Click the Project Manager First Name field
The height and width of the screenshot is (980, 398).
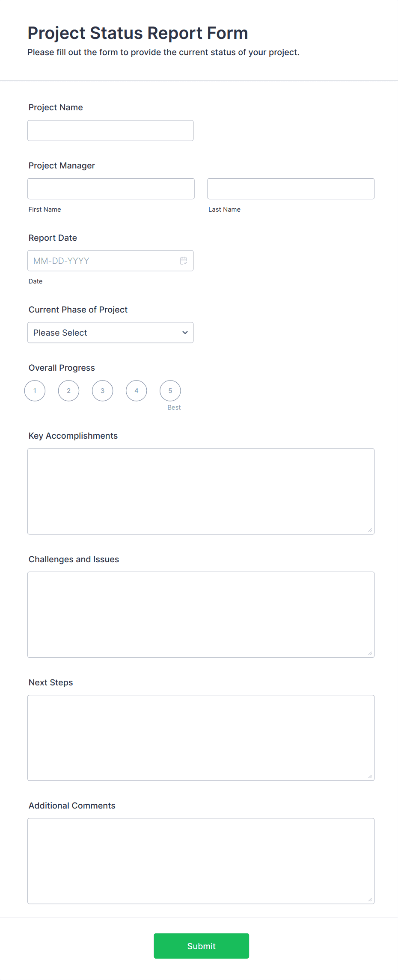pyautogui.click(x=111, y=189)
